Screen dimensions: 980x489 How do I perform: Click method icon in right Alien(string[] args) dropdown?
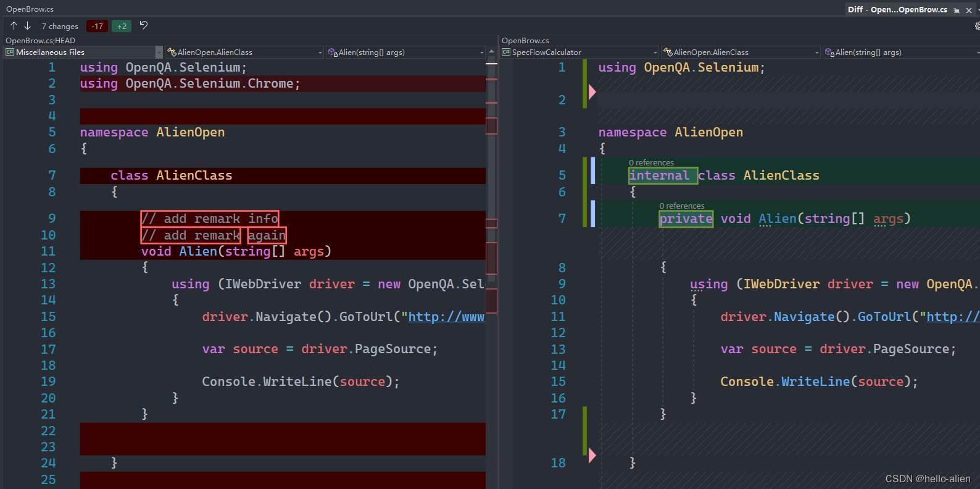[830, 52]
